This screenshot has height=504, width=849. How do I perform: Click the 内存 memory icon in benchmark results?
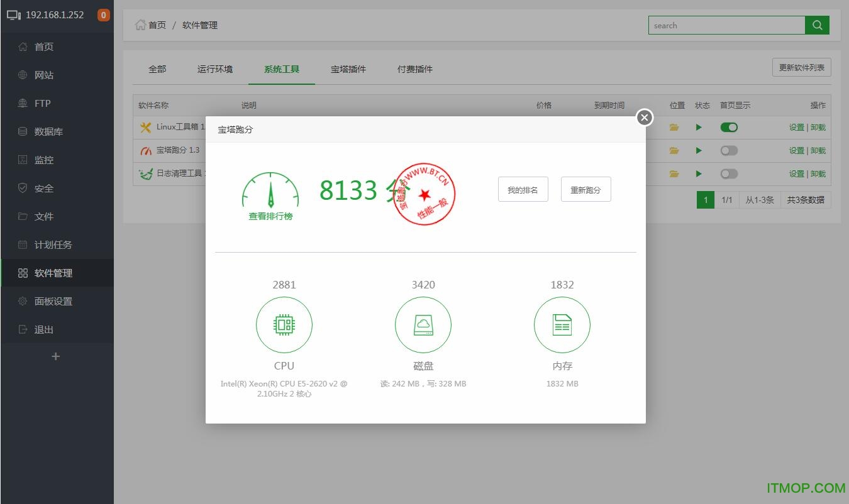point(562,325)
